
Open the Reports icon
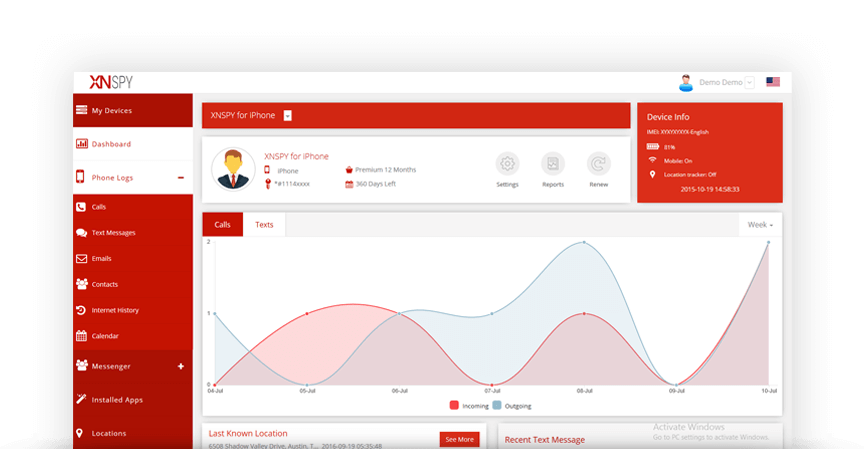(x=553, y=165)
